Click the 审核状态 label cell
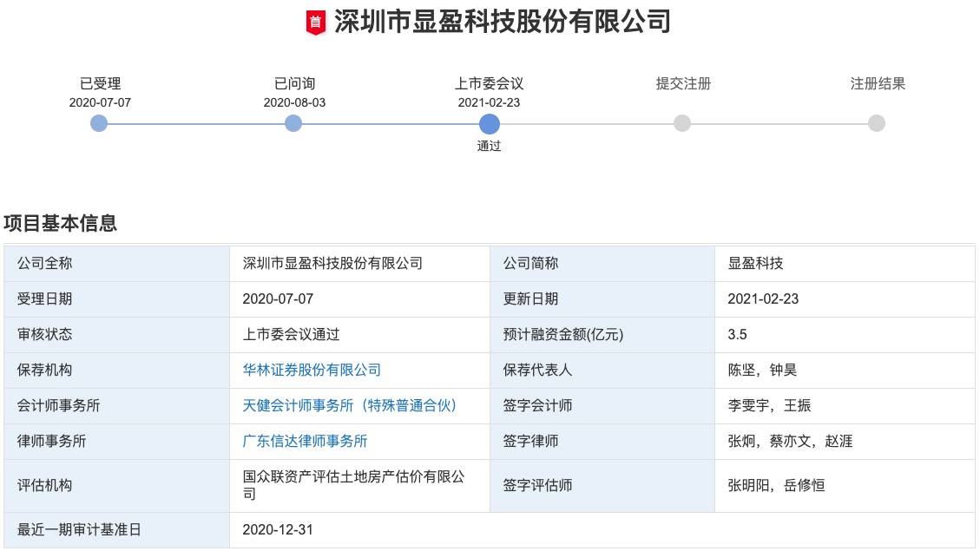Image resolution: width=980 pixels, height=551 pixels. pyautogui.click(x=117, y=334)
